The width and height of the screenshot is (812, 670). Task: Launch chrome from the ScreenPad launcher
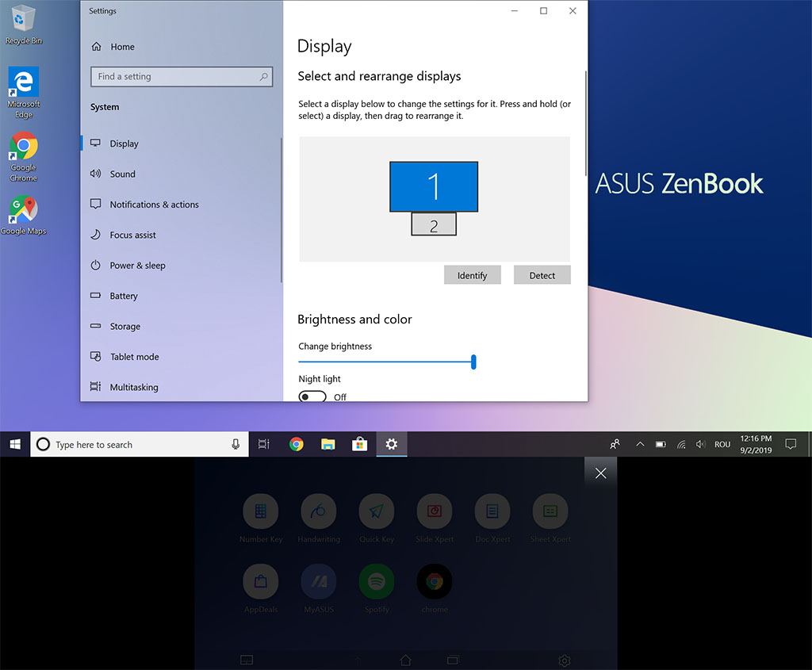pos(435,588)
